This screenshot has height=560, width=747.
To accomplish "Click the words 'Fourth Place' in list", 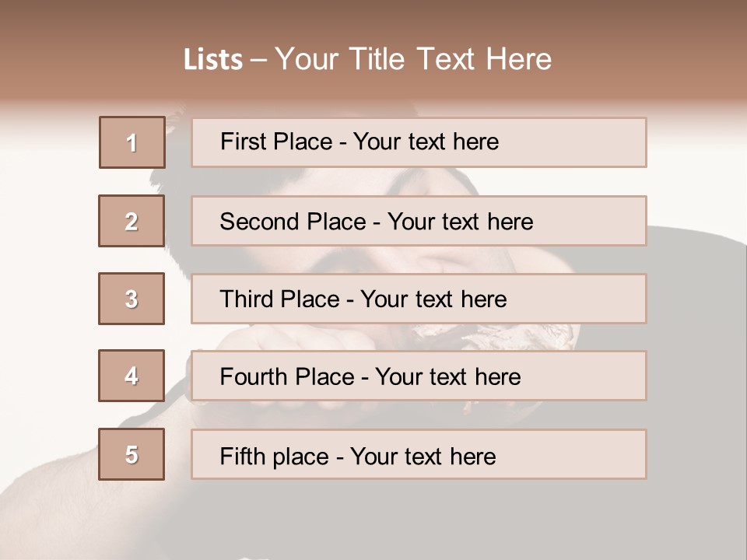I will pyautogui.click(x=287, y=376).
